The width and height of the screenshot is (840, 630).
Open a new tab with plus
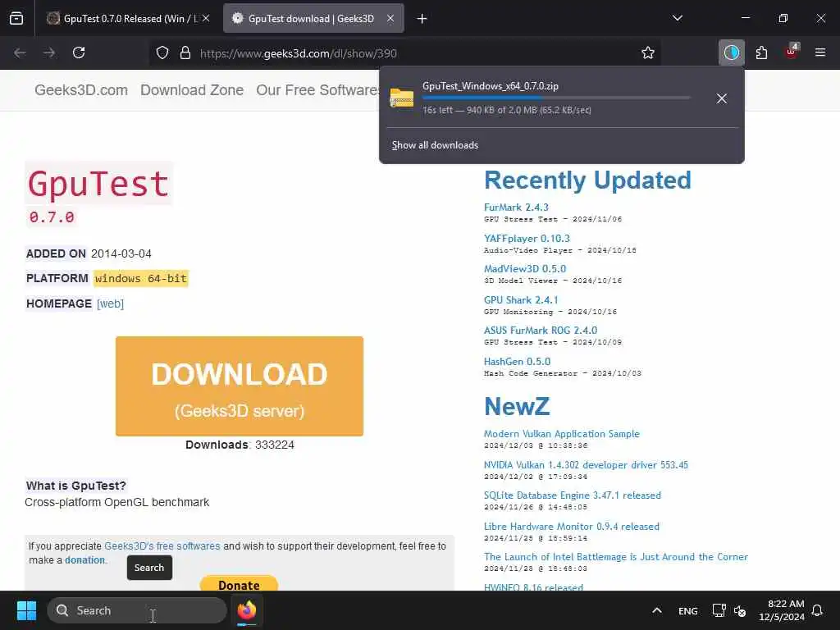click(x=422, y=19)
